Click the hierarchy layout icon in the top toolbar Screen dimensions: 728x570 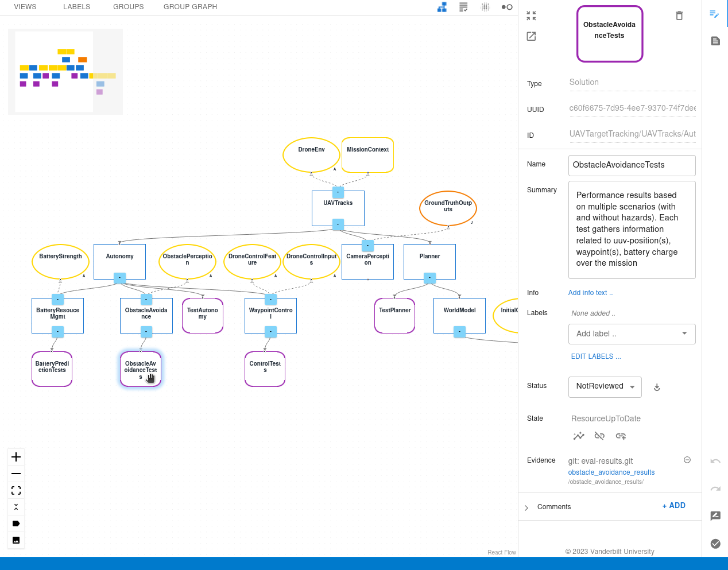coord(442,7)
